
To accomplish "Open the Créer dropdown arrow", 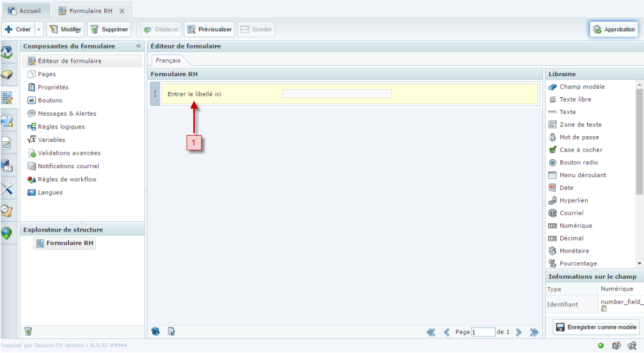I will 38,29.
